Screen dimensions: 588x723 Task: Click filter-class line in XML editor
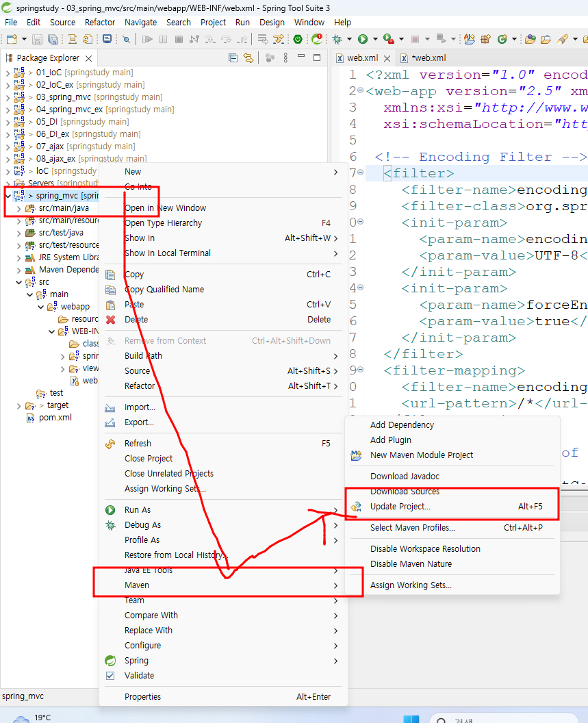494,206
